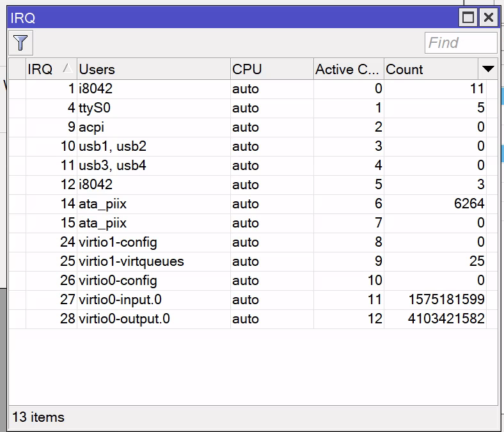Click the count value 25
The image size is (504, 432).
pyautogui.click(x=476, y=261)
